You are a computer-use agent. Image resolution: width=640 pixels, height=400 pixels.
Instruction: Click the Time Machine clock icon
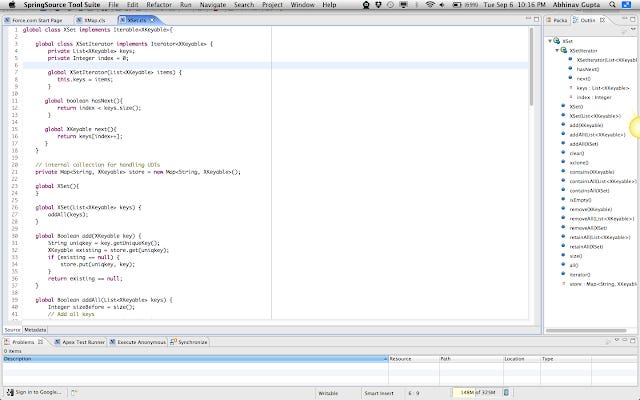click(390, 5)
